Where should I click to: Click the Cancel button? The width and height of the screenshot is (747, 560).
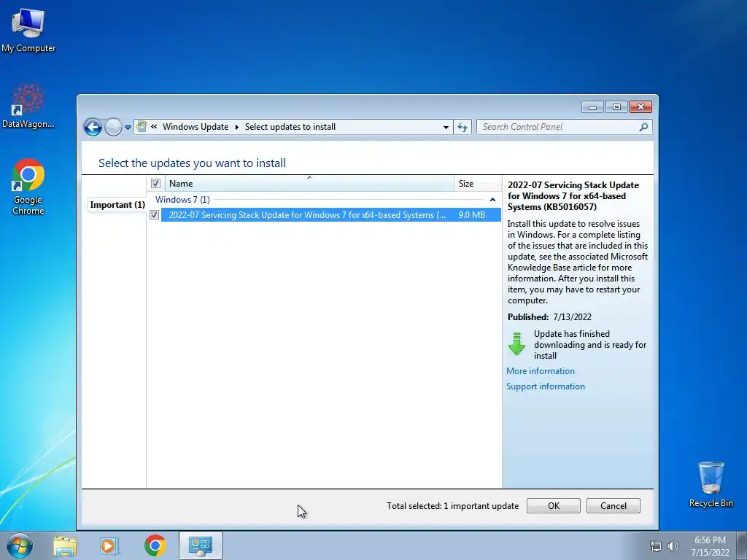pyautogui.click(x=613, y=506)
